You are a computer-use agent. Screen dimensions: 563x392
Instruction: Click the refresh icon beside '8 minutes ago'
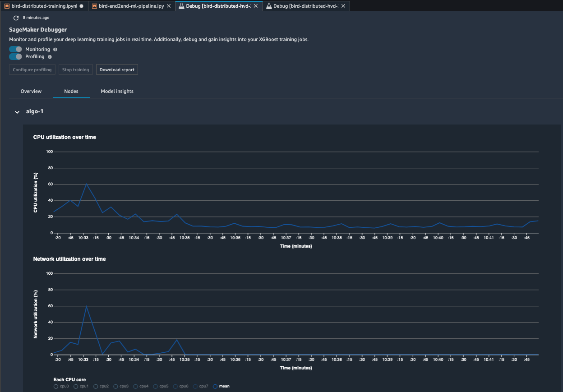pyautogui.click(x=16, y=18)
